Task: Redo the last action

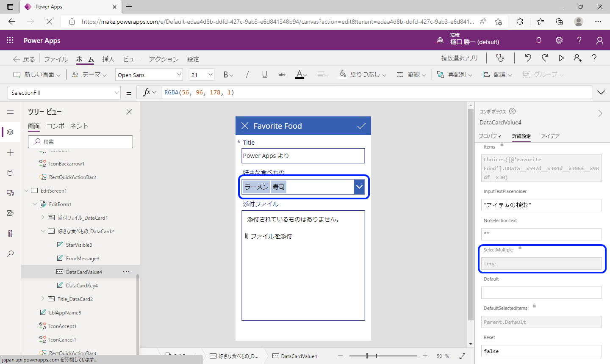Action: click(x=545, y=58)
